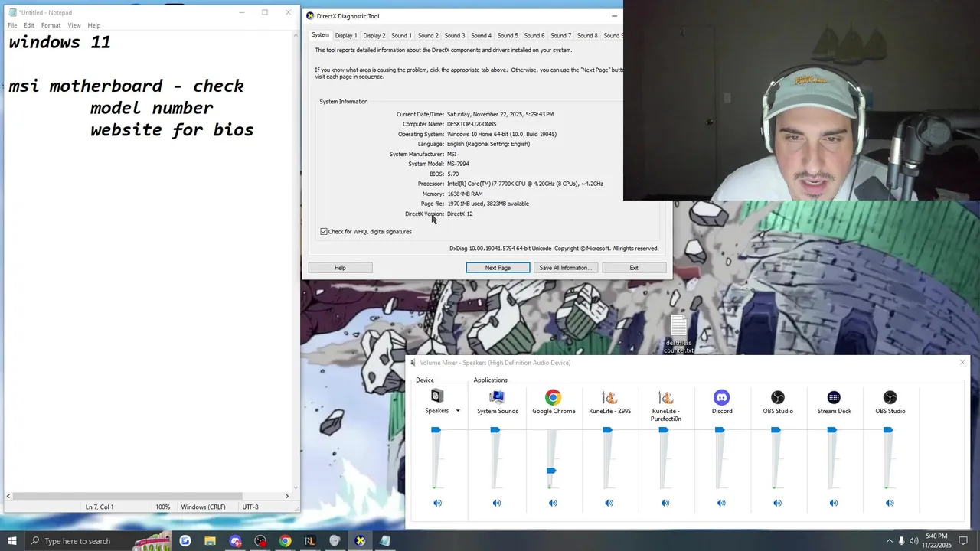Click the Google Chrome volume slider handle
This screenshot has height=551, width=980.
click(x=551, y=471)
